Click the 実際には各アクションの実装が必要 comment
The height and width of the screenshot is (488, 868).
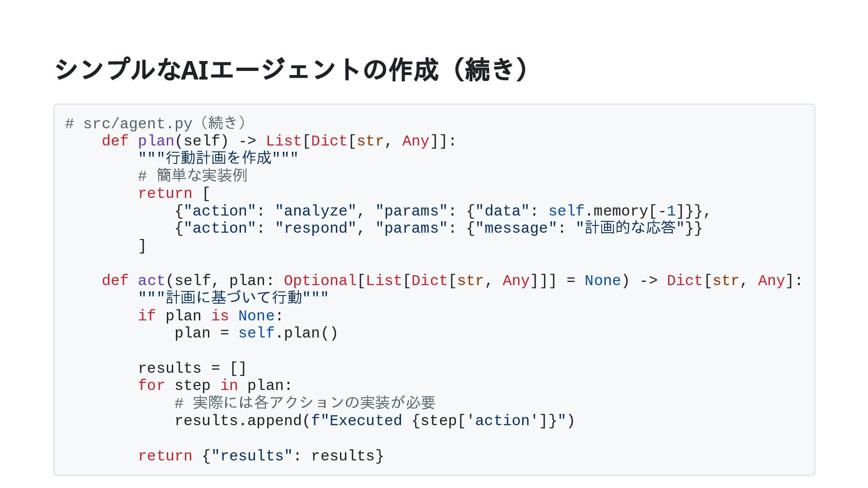305,403
